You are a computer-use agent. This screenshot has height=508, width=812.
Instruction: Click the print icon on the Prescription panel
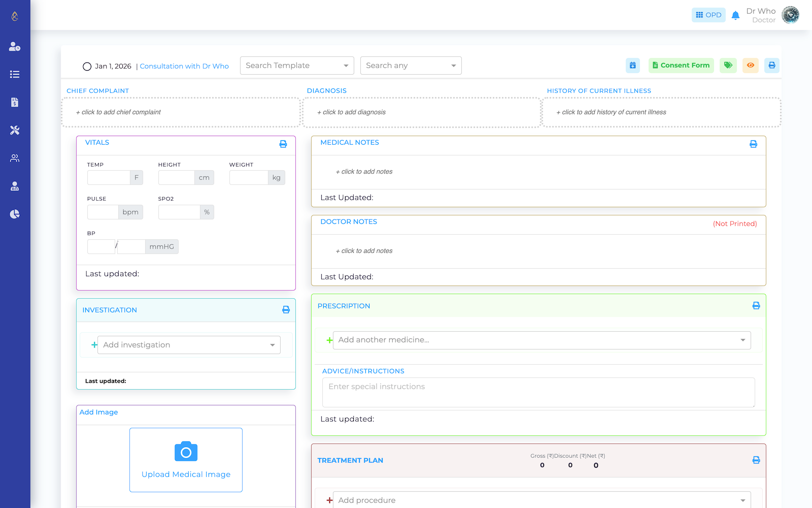pos(756,305)
